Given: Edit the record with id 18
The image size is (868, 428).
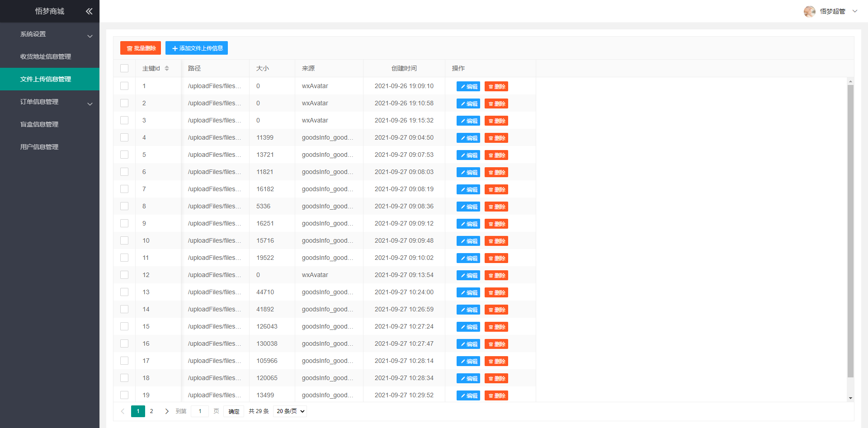Looking at the screenshot, I should tap(468, 378).
